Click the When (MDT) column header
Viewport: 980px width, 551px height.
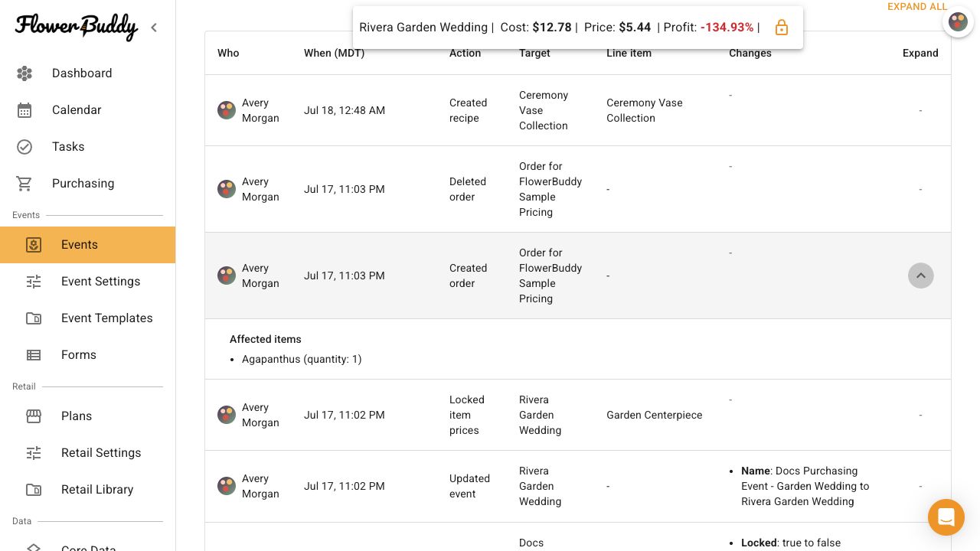pos(334,53)
